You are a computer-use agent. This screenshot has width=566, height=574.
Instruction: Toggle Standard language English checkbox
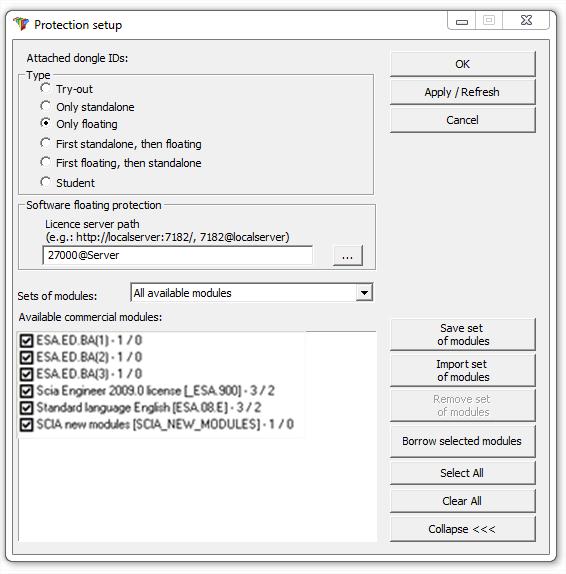click(x=26, y=408)
